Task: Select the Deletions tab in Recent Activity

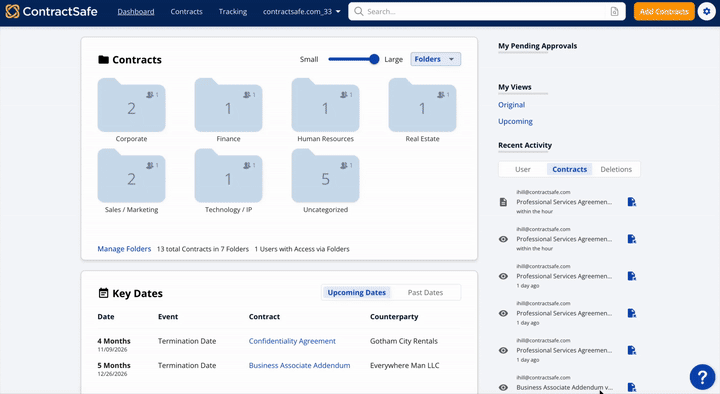Action: pos(616,169)
